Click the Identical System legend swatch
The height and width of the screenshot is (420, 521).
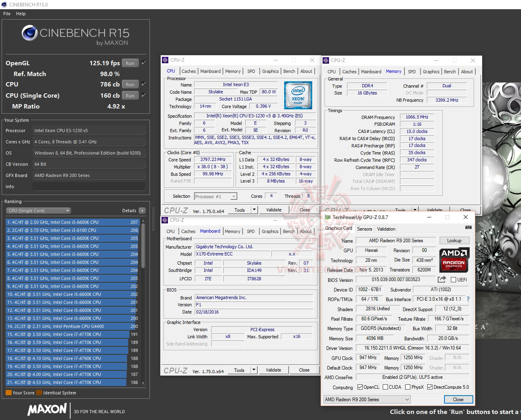pyautogui.click(x=39, y=393)
